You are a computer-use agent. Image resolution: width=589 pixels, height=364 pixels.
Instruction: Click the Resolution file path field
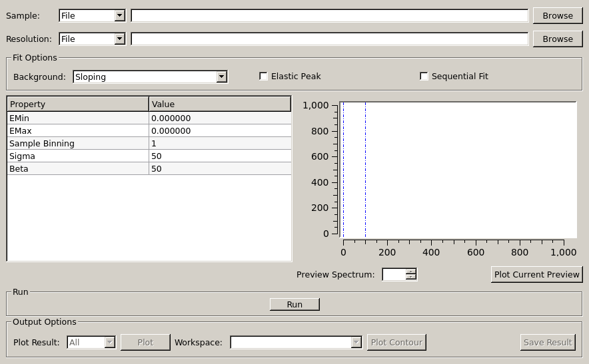coord(329,39)
